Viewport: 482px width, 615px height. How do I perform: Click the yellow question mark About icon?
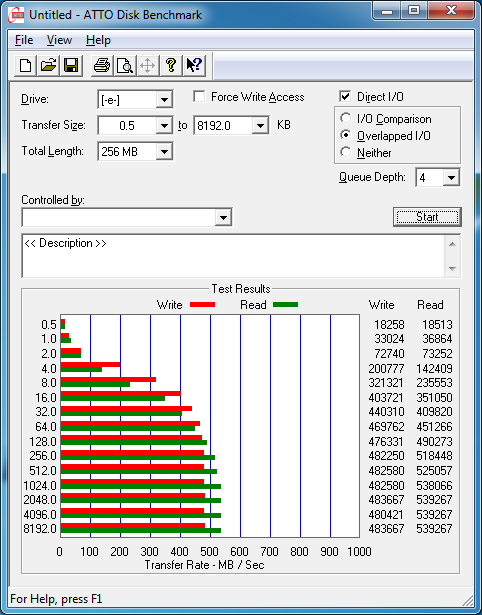[171, 65]
